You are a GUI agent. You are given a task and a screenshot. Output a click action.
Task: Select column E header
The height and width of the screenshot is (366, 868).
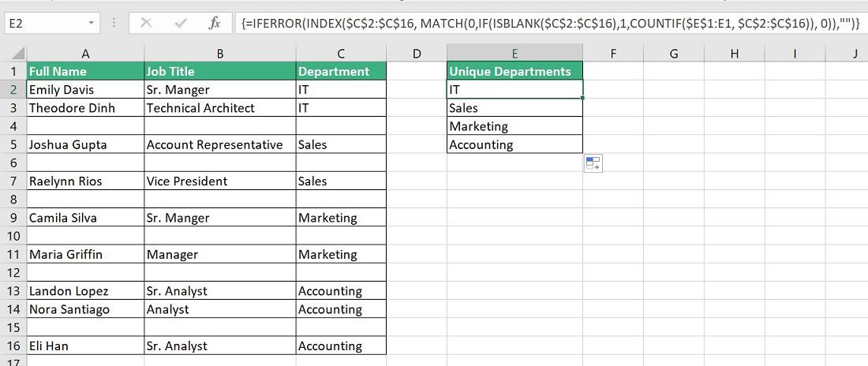[x=514, y=54]
